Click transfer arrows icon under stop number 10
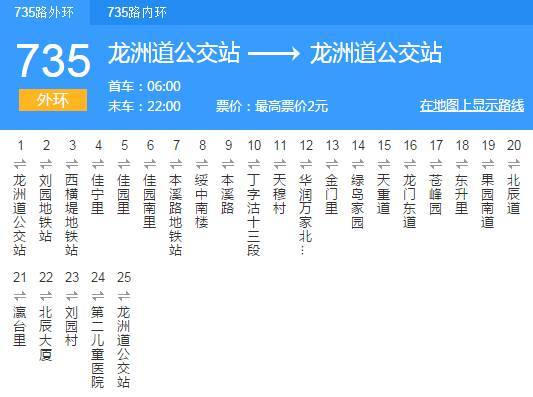The width and height of the screenshot is (533, 397). click(254, 164)
